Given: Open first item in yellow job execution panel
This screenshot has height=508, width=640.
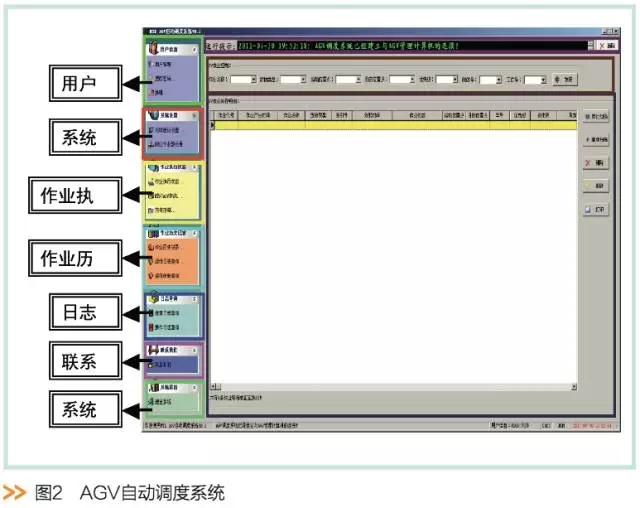Looking at the screenshot, I should coord(166,183).
